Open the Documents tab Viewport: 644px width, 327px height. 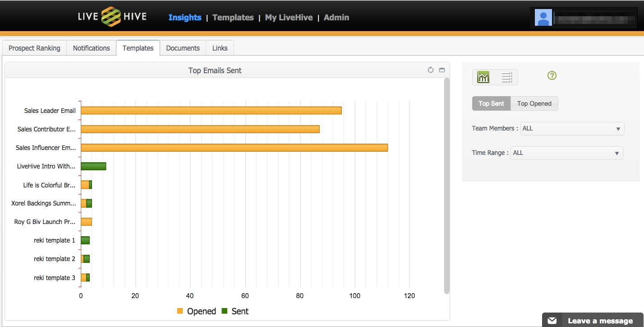[x=183, y=48]
